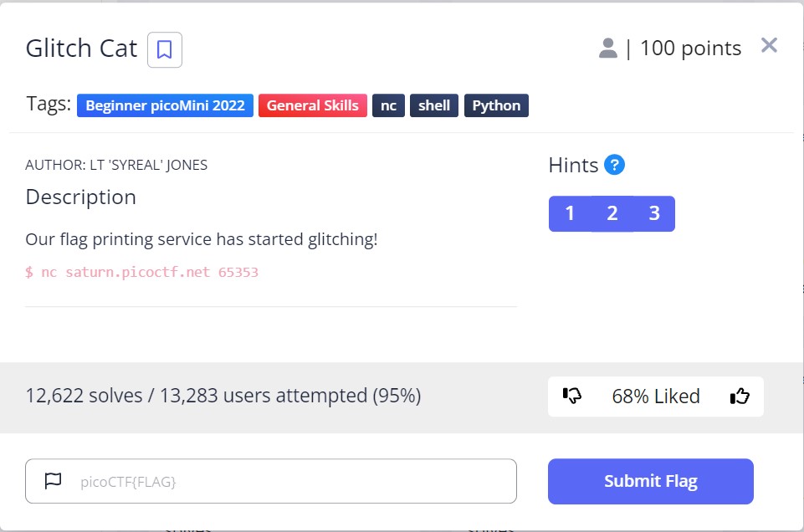Click the Description heading

pyautogui.click(x=81, y=197)
